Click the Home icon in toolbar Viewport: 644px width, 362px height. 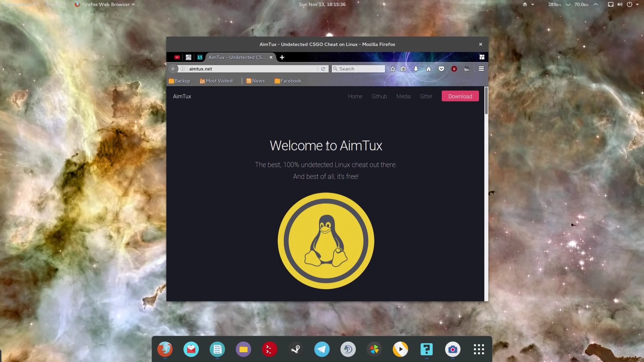428,69
